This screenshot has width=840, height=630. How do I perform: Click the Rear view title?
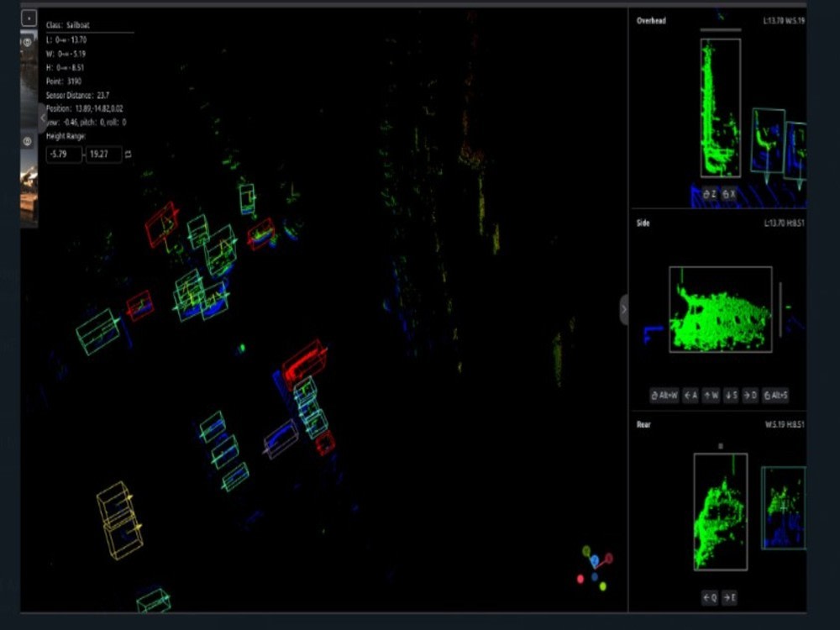tap(643, 424)
